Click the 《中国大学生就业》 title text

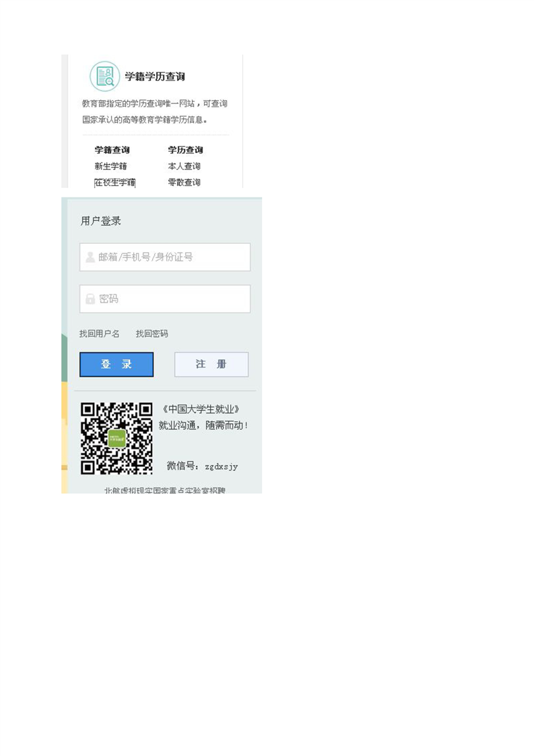201,410
